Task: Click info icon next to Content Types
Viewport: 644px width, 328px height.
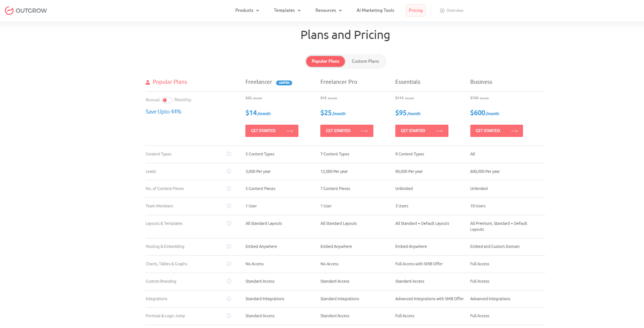Action: [229, 154]
